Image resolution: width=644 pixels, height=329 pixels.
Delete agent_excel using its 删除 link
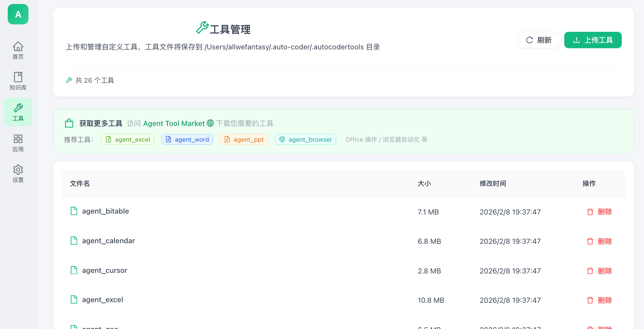pos(605,300)
